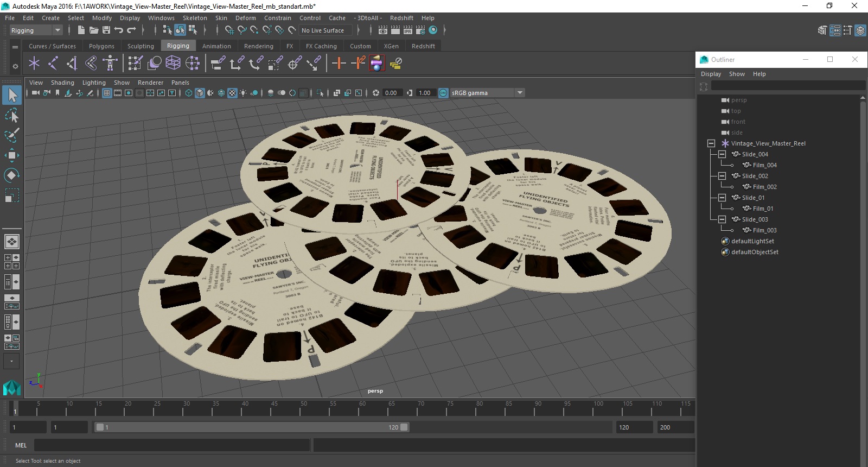Viewport: 868px width, 467px height.
Task: Activate the Rotate tool
Action: click(x=12, y=175)
